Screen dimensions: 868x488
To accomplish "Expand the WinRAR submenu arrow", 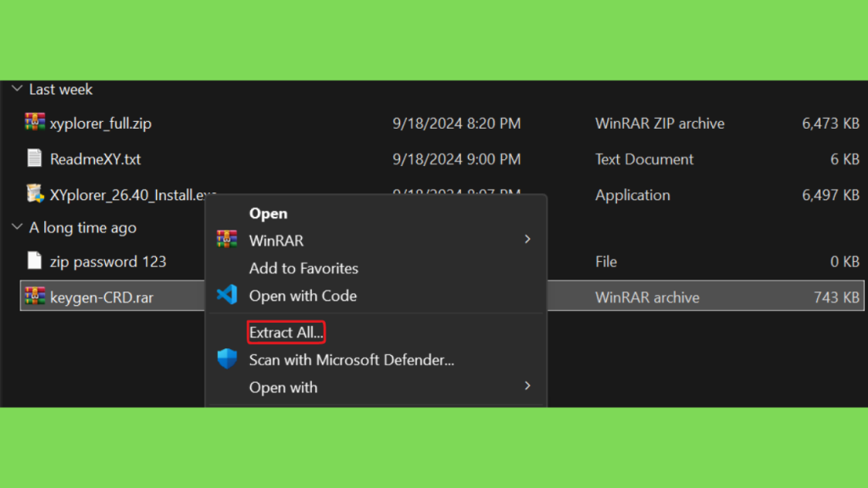I will pyautogui.click(x=527, y=240).
